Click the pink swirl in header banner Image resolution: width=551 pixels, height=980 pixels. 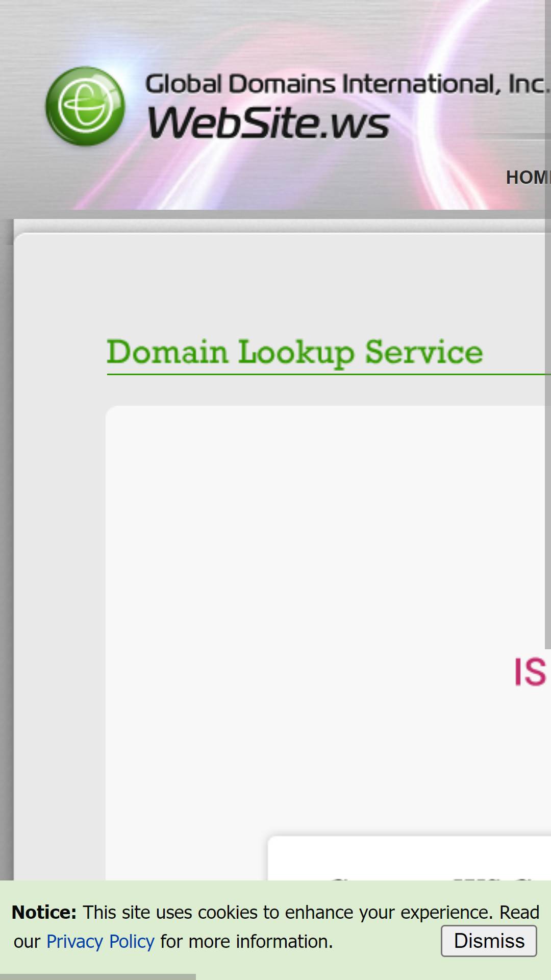click(x=286, y=163)
